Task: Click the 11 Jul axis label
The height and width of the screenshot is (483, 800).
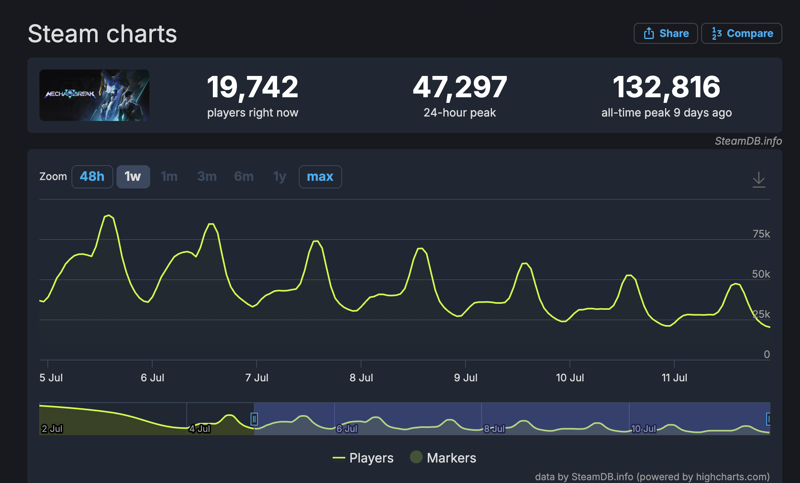Action: click(674, 378)
